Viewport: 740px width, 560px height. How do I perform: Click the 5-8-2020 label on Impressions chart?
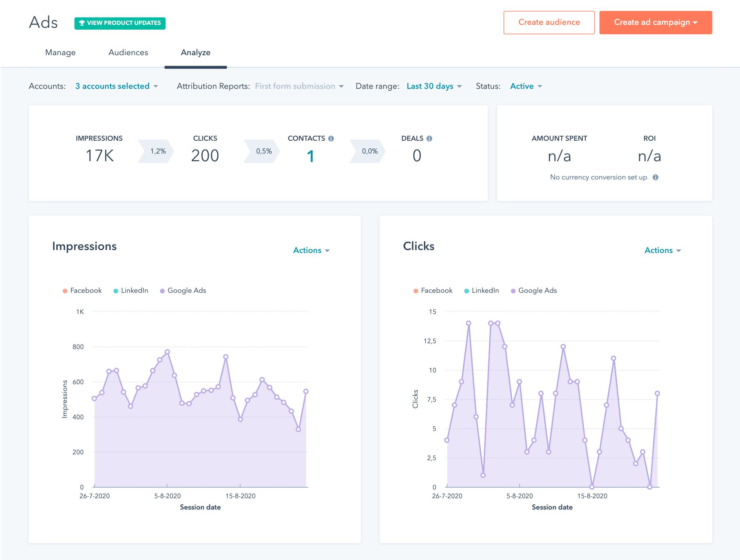[167, 496]
